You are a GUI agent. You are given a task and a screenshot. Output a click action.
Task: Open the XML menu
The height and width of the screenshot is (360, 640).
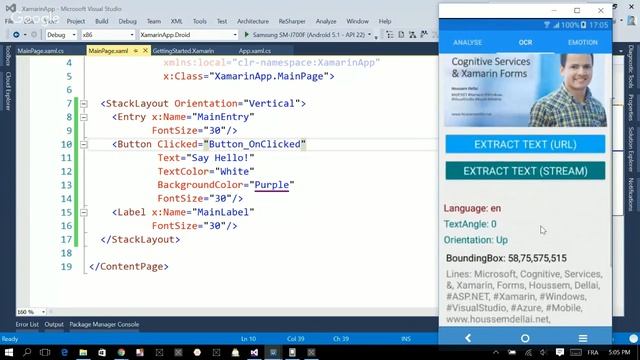coord(176,21)
